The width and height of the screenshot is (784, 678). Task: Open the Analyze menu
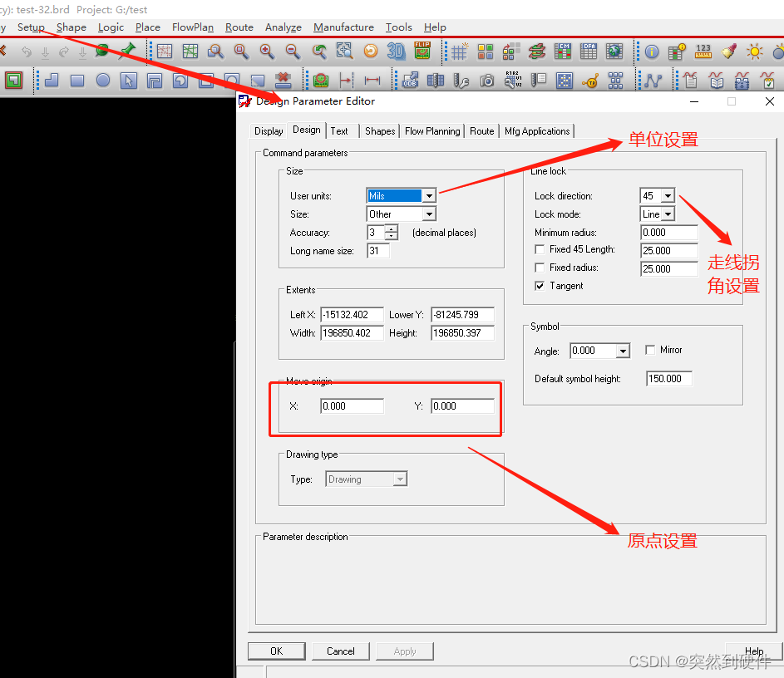tap(283, 27)
